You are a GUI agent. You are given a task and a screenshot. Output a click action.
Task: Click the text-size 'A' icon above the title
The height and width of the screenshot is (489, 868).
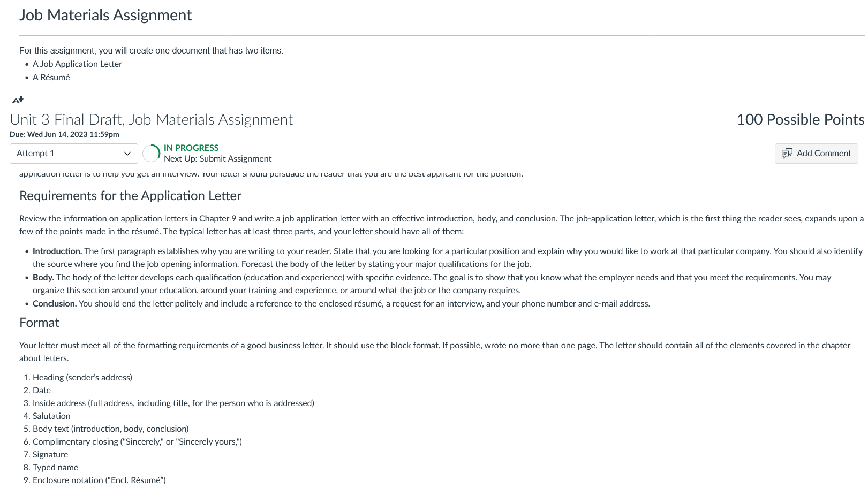point(18,100)
